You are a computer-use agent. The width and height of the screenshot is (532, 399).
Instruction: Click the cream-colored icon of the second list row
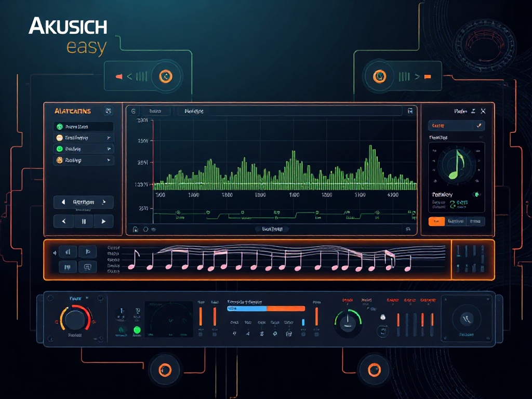point(59,138)
